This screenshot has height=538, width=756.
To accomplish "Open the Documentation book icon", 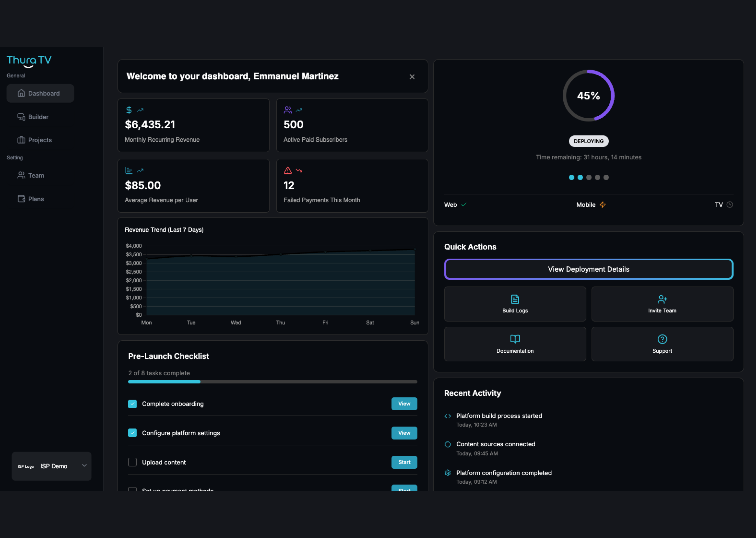I will (x=515, y=339).
